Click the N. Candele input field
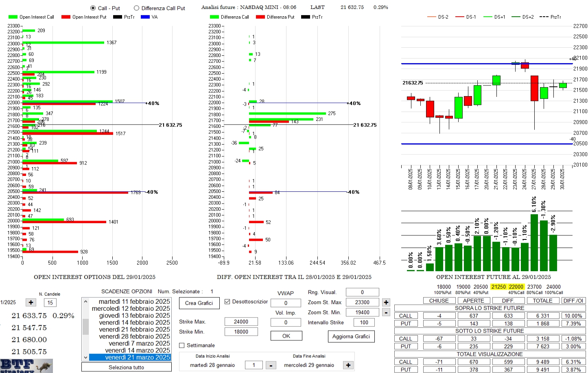The image size is (588, 373). pos(50,303)
